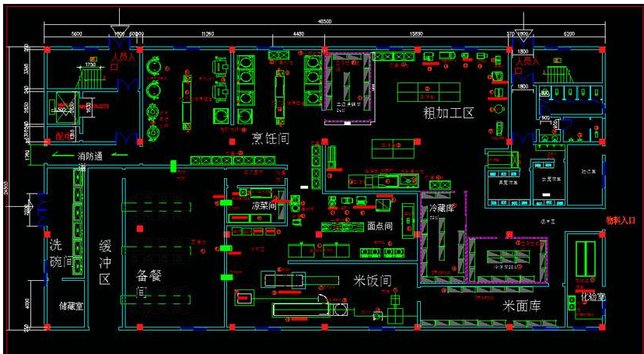Select the 凉菜间 cold dish room label
The image size is (644, 354).
coord(264,206)
